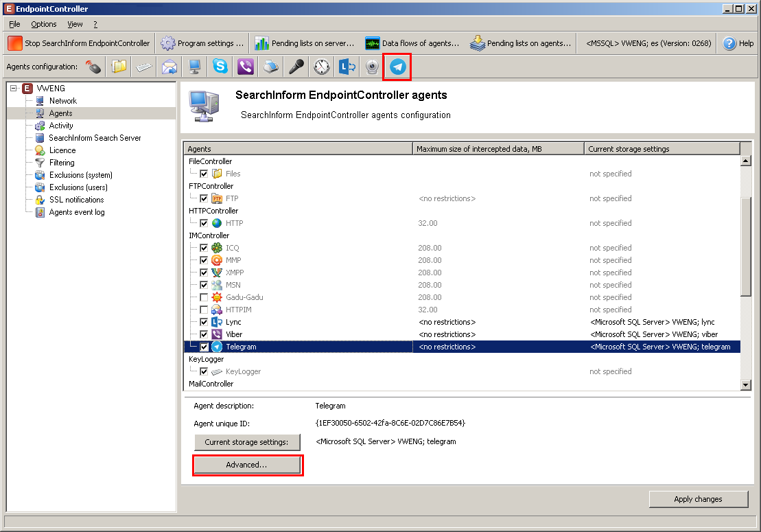Toggle the MMP agent checkbox

[204, 260]
